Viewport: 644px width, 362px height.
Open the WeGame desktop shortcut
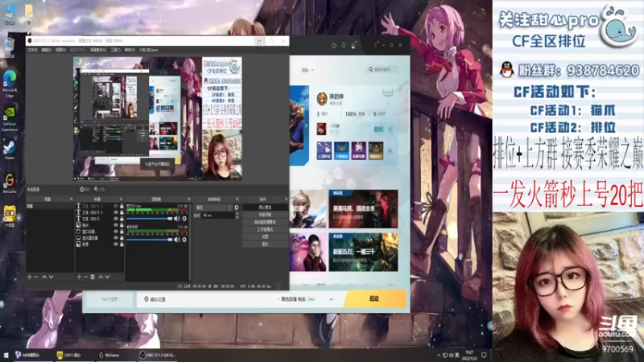(10, 183)
